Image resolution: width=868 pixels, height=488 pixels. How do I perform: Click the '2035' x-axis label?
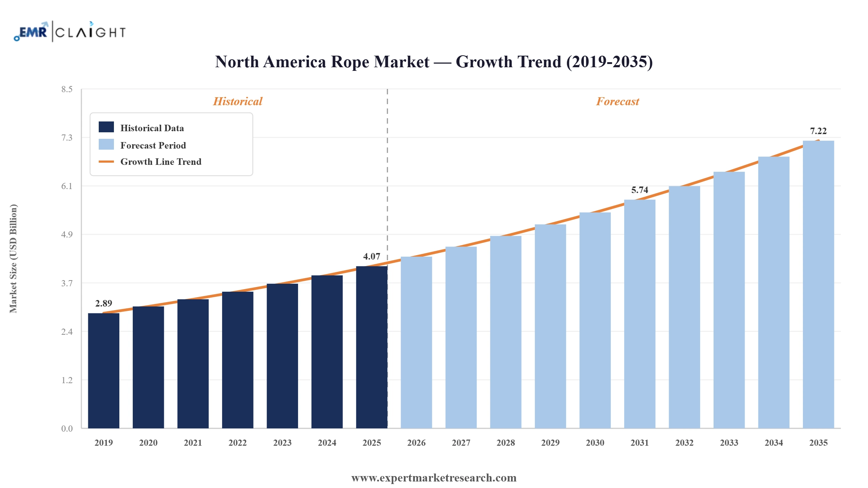point(818,443)
